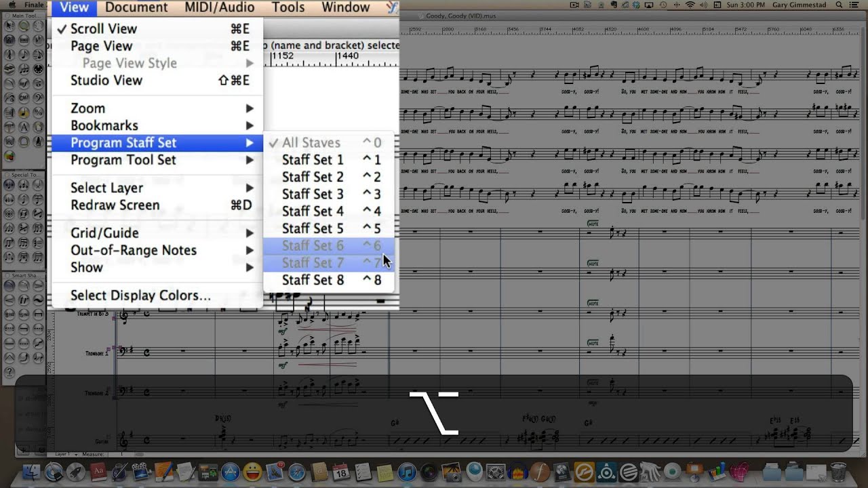Open the MIDI/Audio menu
The height and width of the screenshot is (488, 868).
point(220,7)
